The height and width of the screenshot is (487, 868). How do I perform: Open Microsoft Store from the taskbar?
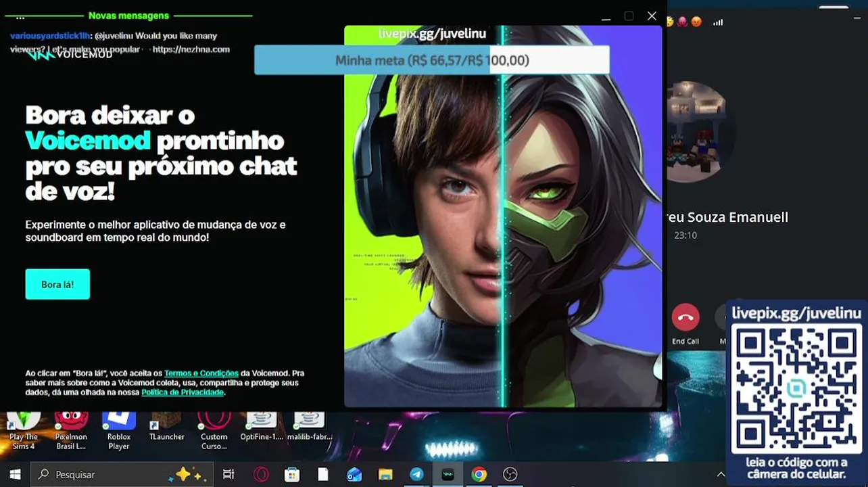click(292, 474)
